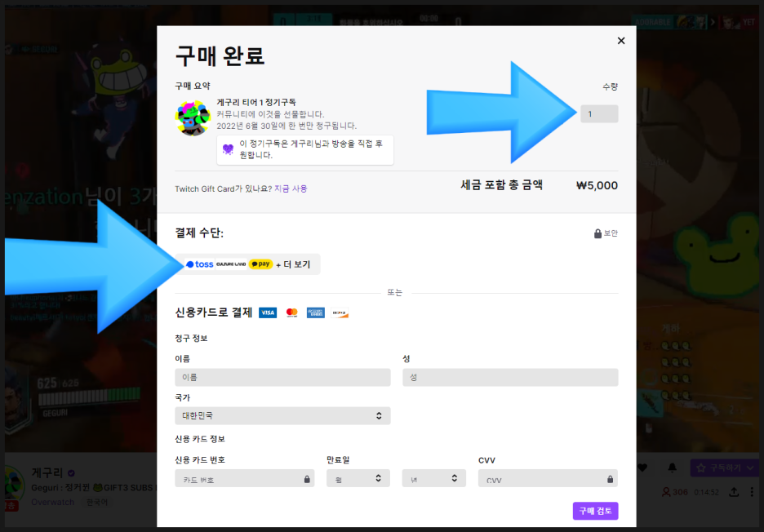Click the quantity input field
Screen dimensions: 764x532
599,114
